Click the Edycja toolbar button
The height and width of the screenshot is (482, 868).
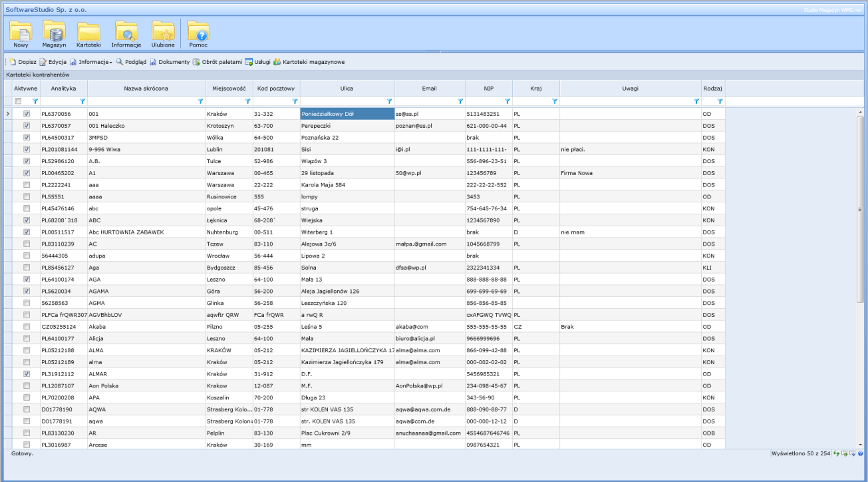(53, 62)
